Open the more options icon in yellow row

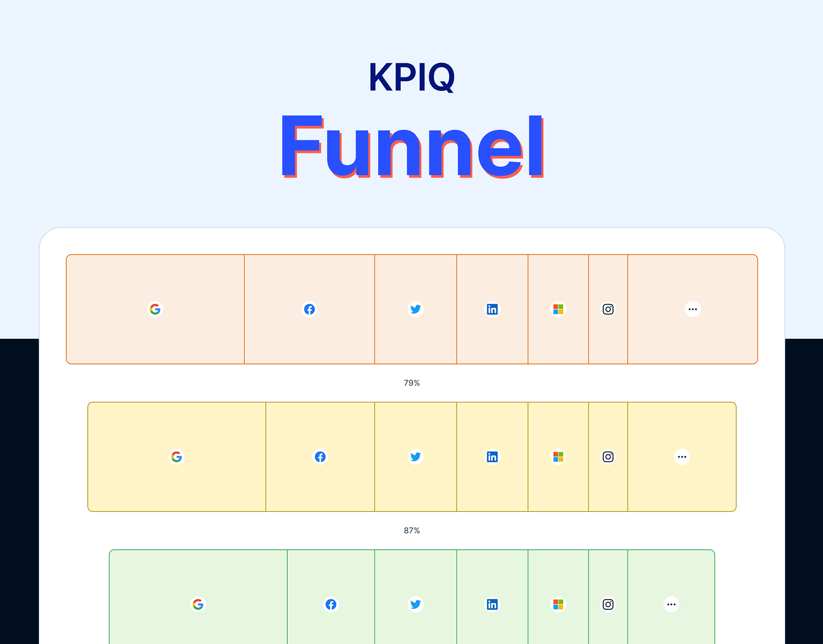pyautogui.click(x=682, y=457)
